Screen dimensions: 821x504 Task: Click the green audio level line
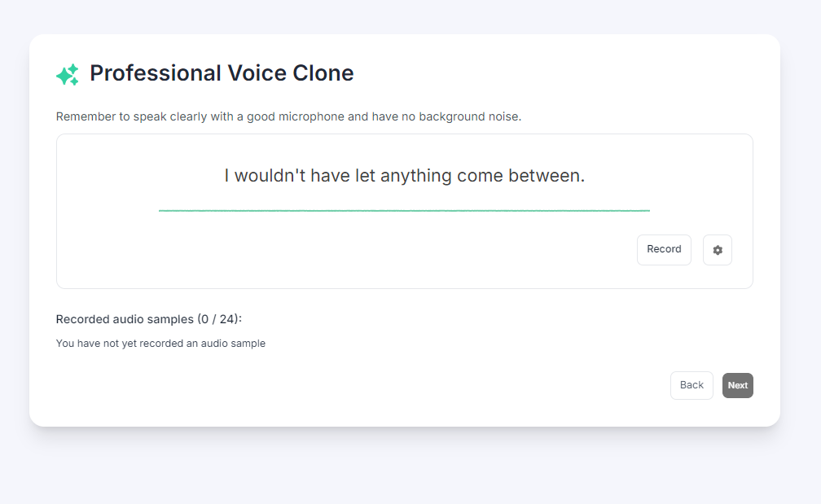(404, 210)
